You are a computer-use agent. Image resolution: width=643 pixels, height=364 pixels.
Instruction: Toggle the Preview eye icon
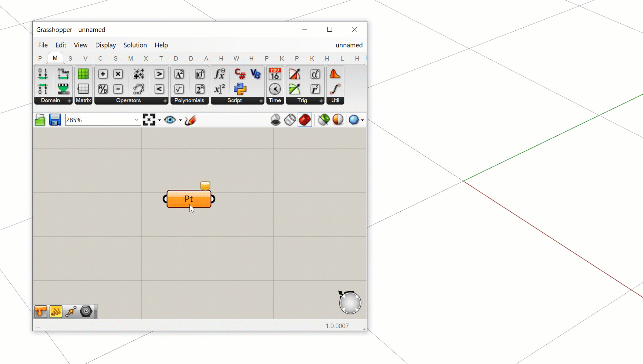170,120
